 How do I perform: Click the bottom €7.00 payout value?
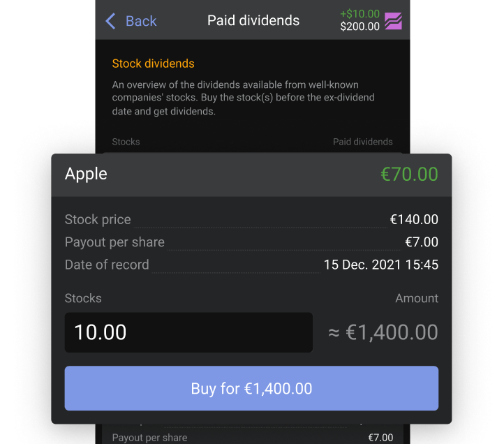pyautogui.click(x=380, y=438)
